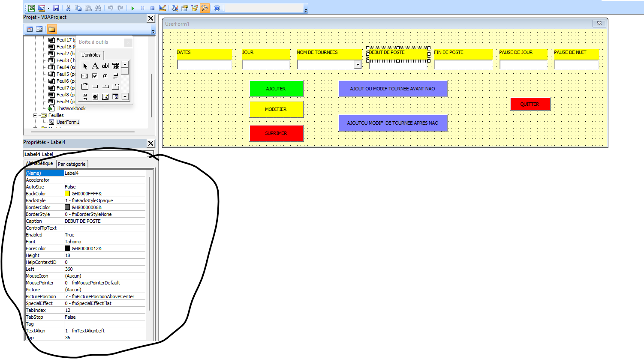Click View Code icon in Project panel

click(x=30, y=29)
